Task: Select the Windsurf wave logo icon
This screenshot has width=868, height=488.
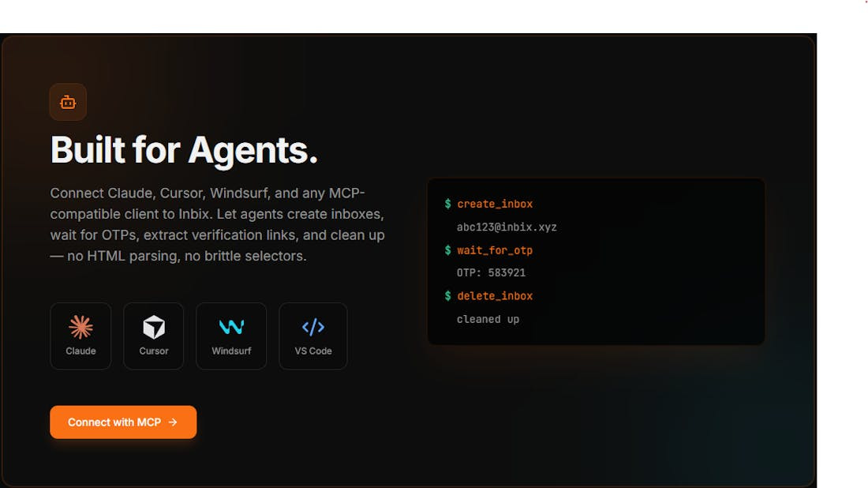Action: (231, 327)
